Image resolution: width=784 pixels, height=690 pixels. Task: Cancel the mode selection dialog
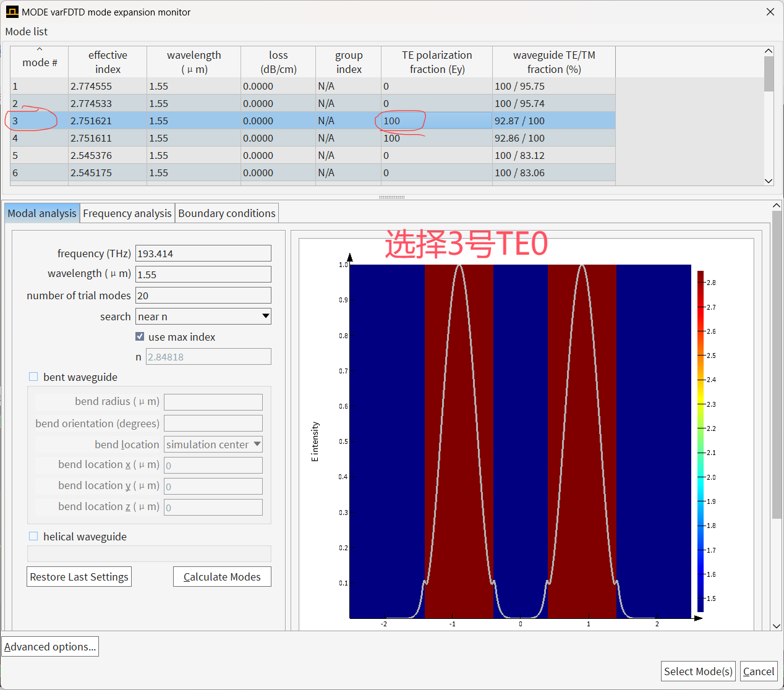(759, 671)
